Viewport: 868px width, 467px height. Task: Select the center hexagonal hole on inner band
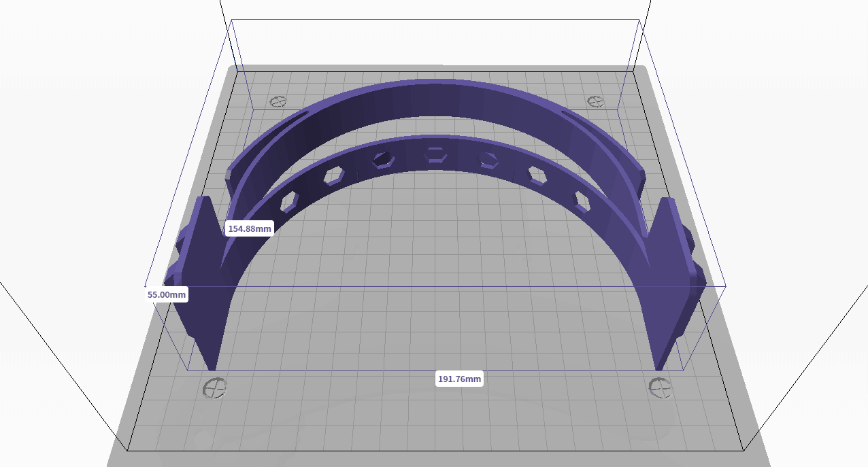[x=434, y=155]
